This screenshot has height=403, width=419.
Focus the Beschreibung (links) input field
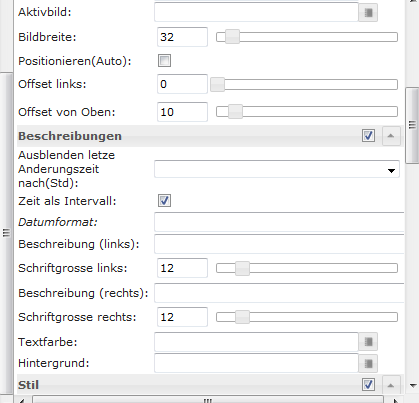(279, 244)
